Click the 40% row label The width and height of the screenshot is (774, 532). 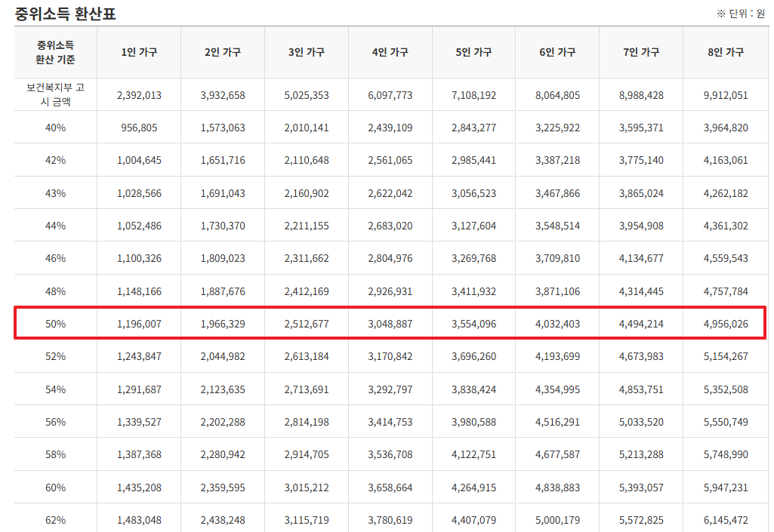pos(53,127)
